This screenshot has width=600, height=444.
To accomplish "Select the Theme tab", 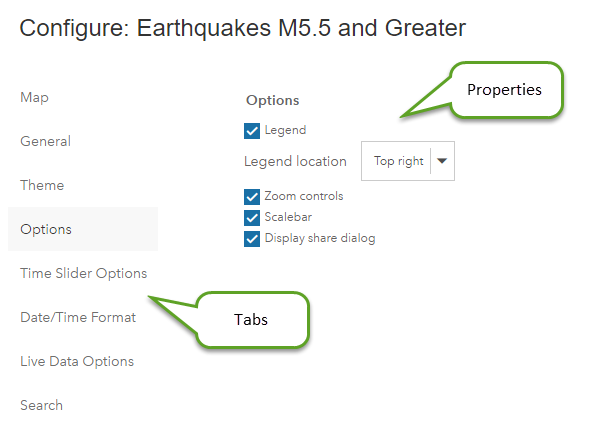I will (42, 185).
